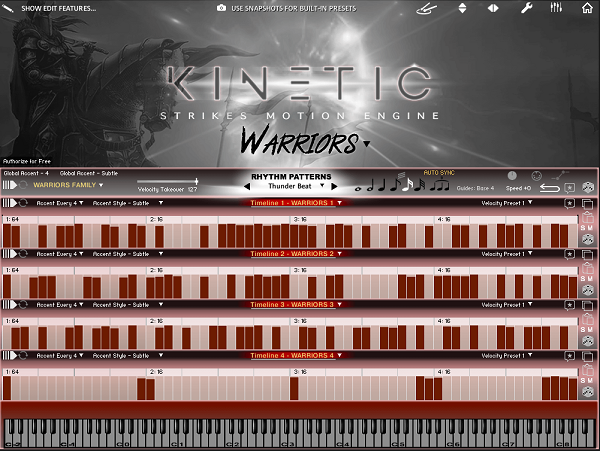Toggle AUTO SYNC
This screenshot has height=451, width=600.
(439, 173)
